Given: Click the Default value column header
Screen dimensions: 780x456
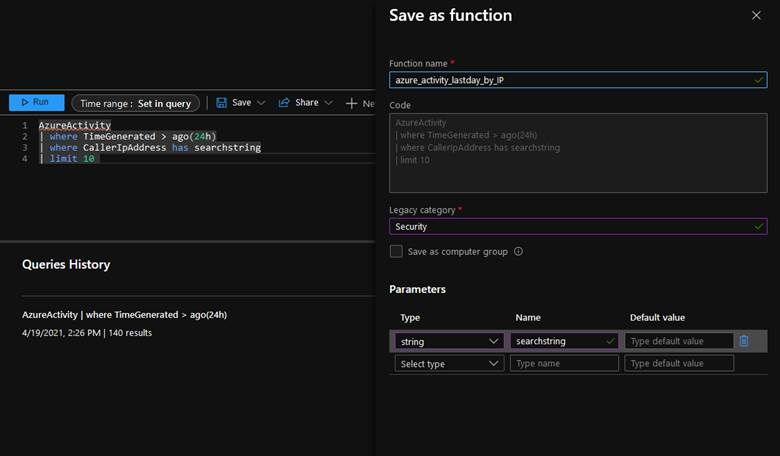Looking at the screenshot, I should tap(657, 317).
